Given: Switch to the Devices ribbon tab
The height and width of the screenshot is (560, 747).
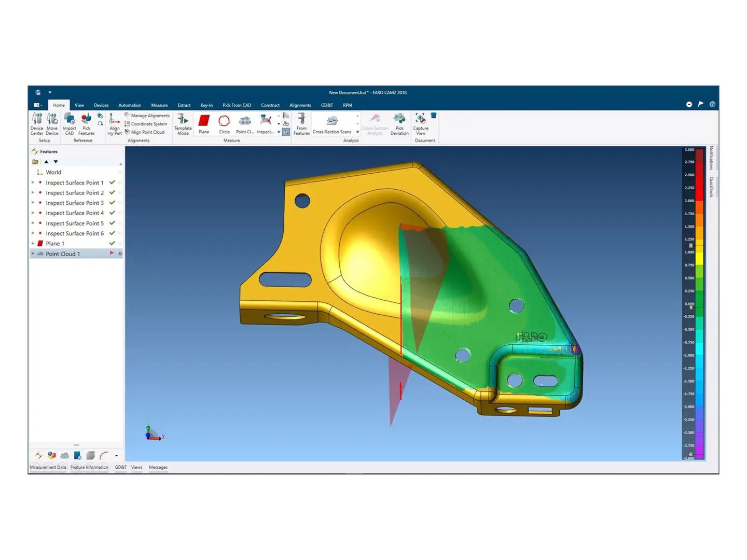Looking at the screenshot, I should coord(101,105).
